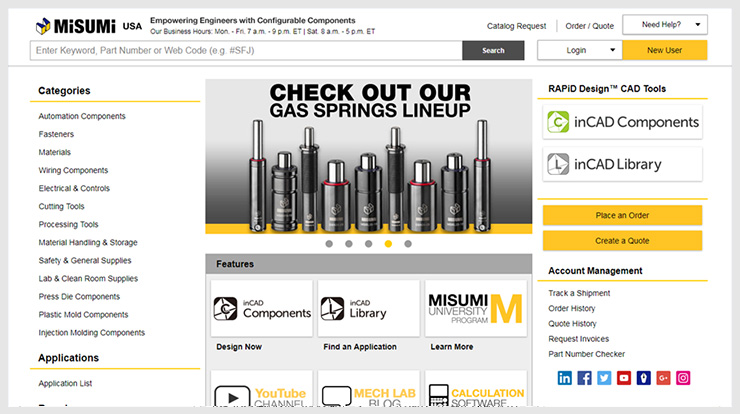Click the Part Number Checker link
The image size is (740, 414).
point(587,354)
